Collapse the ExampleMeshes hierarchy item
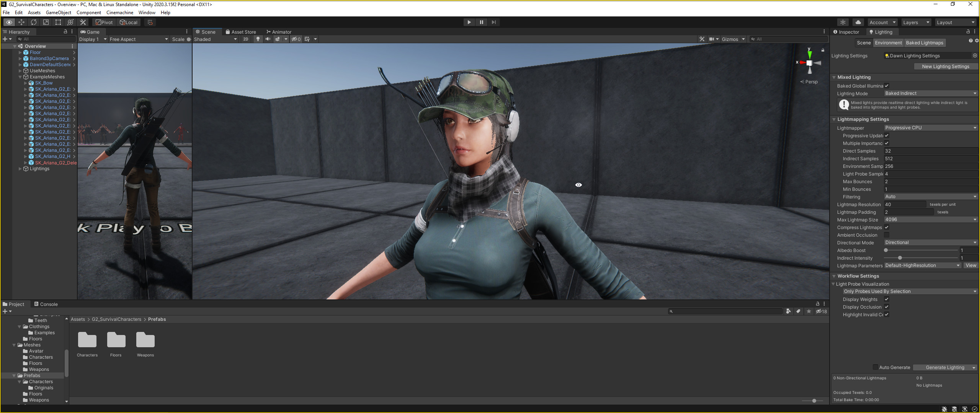Image resolution: width=980 pixels, height=413 pixels. [x=20, y=77]
